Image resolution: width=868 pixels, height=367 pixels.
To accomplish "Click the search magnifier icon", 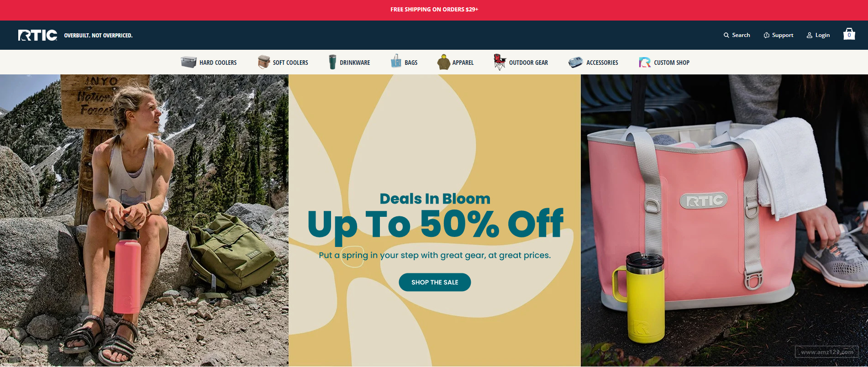I will (726, 35).
